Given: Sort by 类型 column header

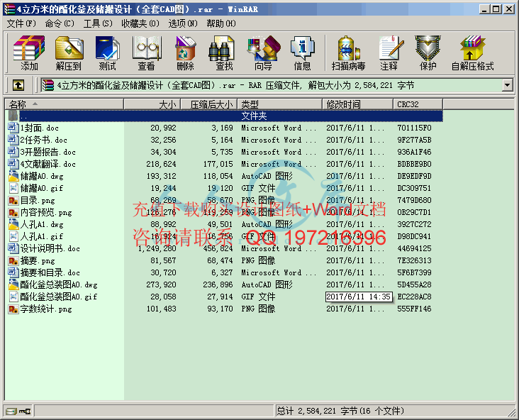Looking at the screenshot, I should [x=280, y=104].
